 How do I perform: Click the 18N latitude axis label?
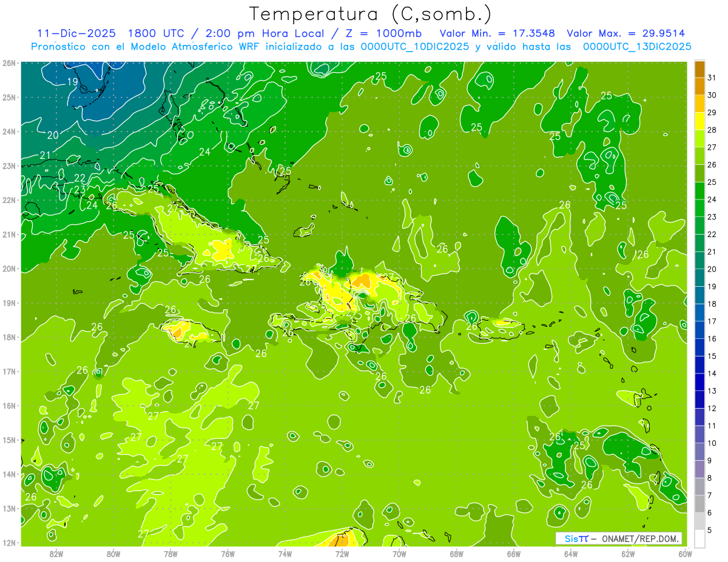[10, 337]
